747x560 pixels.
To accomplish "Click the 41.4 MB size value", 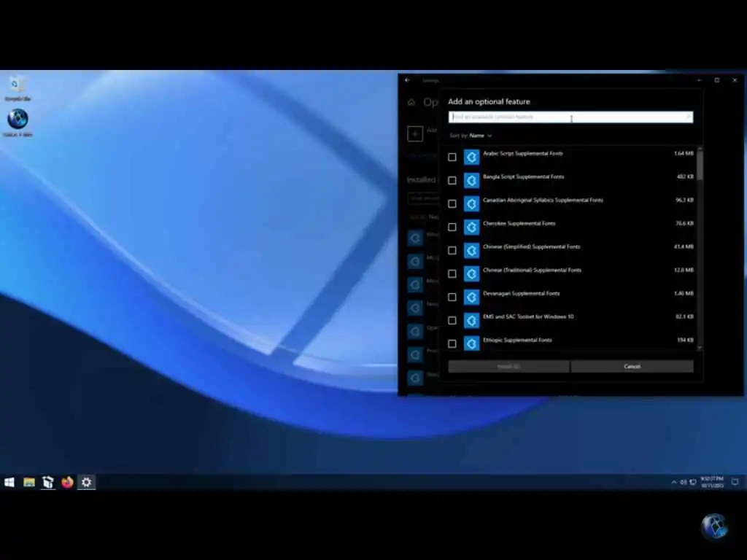I will pos(684,246).
